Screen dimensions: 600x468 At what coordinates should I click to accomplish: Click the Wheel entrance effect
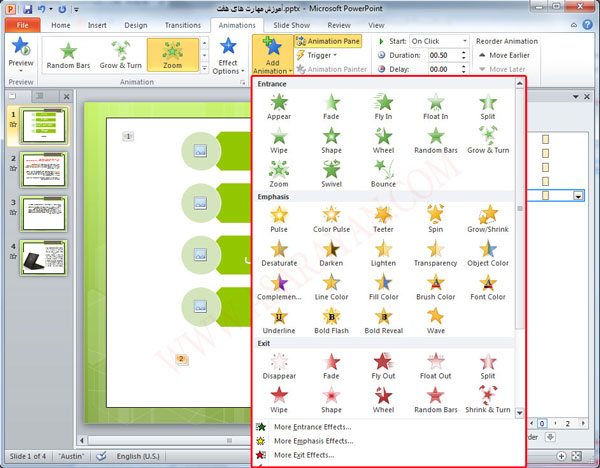tap(383, 140)
